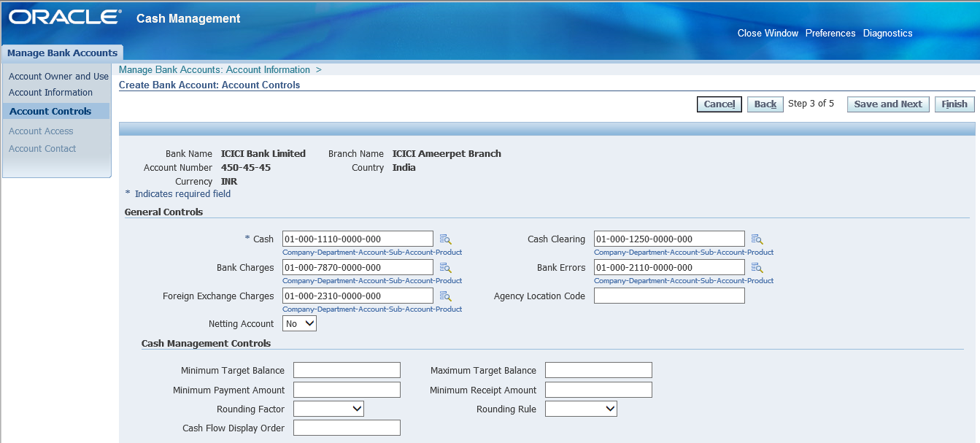Expand the Netting Account dropdown
The image size is (980, 443).
299,323
